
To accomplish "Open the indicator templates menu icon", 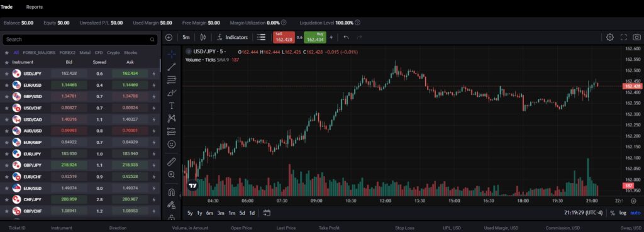I will pyautogui.click(x=261, y=37).
